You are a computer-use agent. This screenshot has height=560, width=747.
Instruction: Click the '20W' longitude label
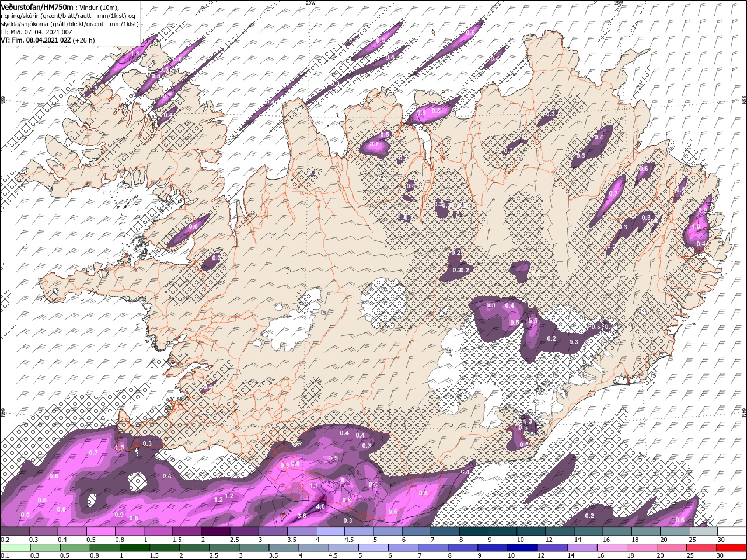click(x=310, y=3)
